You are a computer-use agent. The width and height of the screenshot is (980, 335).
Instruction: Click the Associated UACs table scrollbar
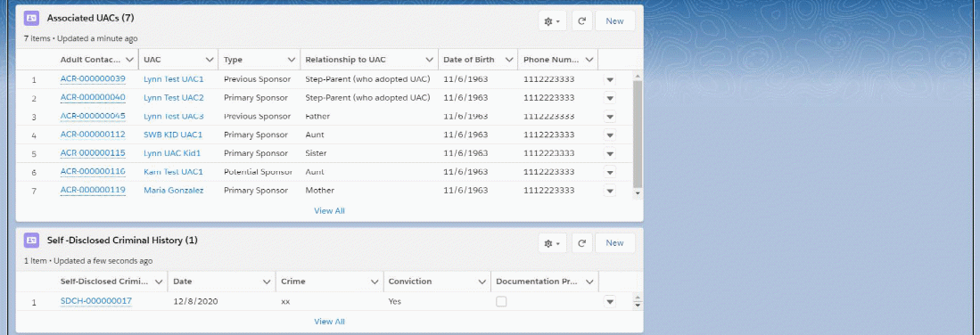638,135
